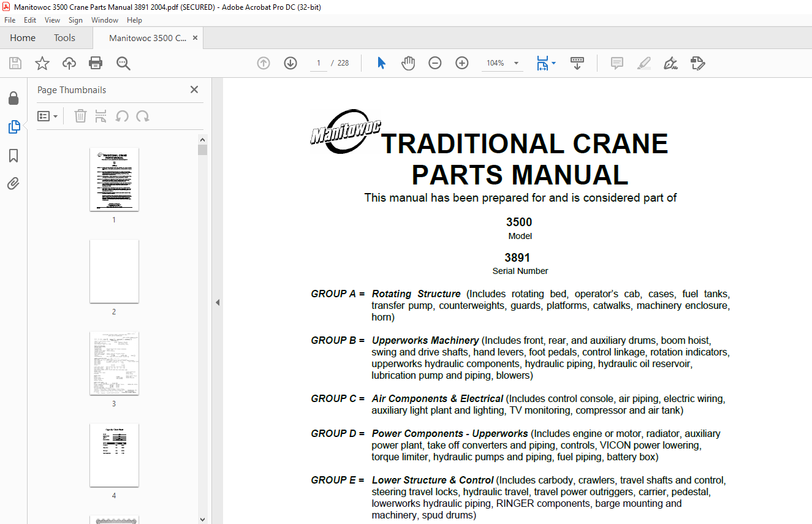Close the Page Thumbnails panel
The image size is (812, 524).
coord(194,89)
